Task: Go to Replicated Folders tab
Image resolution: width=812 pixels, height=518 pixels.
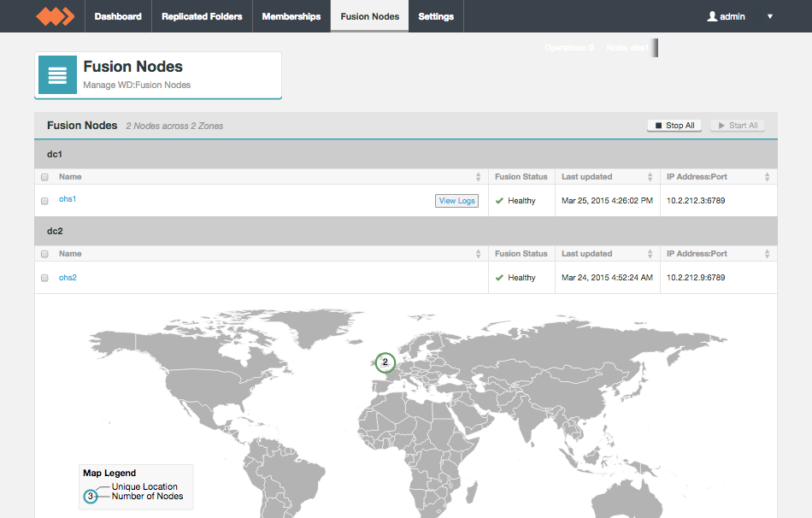Action: click(x=202, y=16)
